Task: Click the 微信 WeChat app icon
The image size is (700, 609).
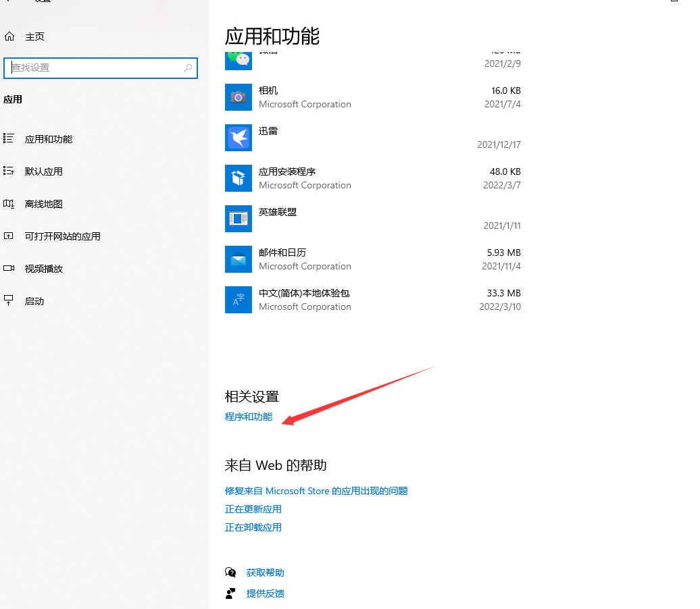Action: pos(239,61)
